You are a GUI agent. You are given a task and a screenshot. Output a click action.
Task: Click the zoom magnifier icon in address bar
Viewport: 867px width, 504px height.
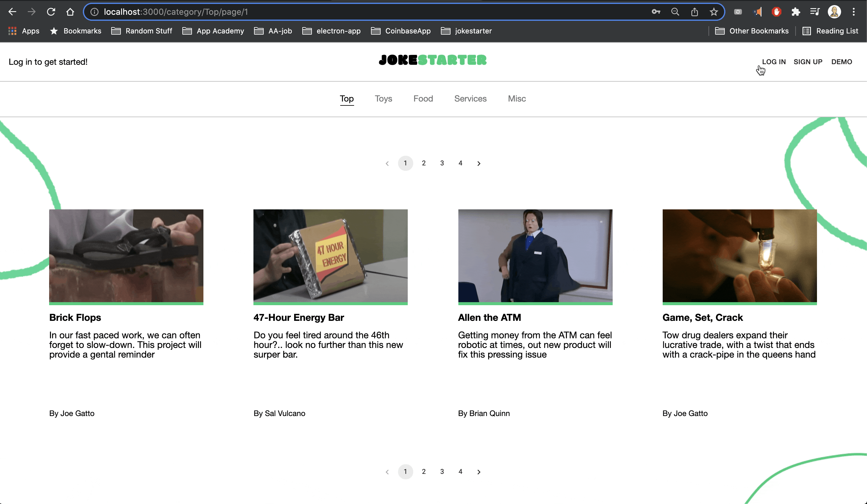pyautogui.click(x=675, y=12)
